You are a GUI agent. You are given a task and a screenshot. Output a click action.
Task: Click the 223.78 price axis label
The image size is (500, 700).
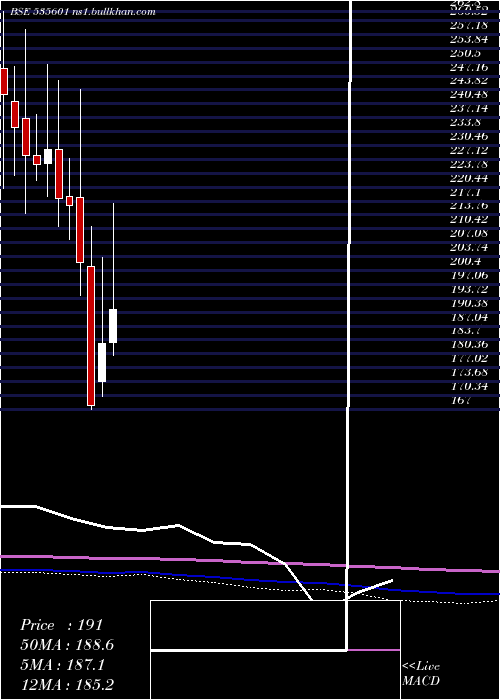(x=468, y=164)
